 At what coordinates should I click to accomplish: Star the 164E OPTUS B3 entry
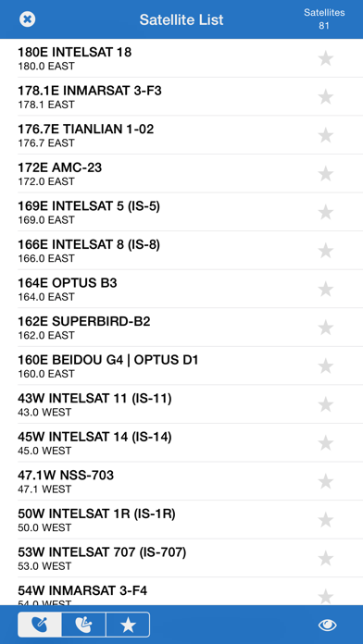click(x=326, y=289)
